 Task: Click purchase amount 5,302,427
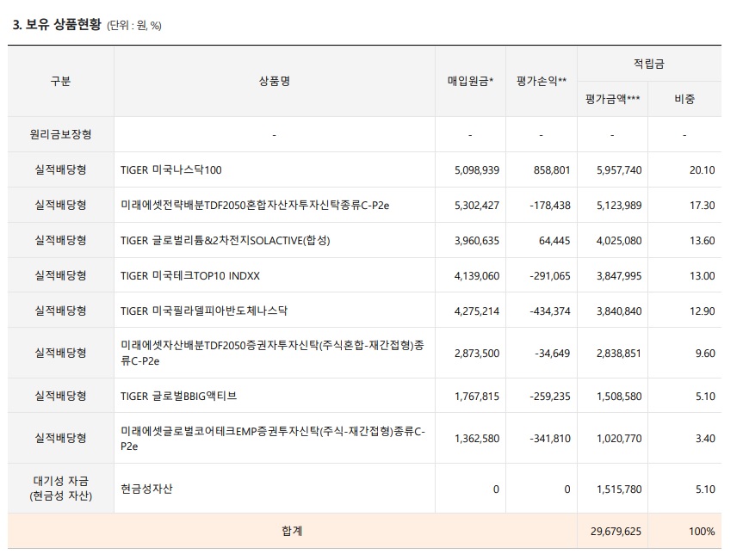click(477, 206)
